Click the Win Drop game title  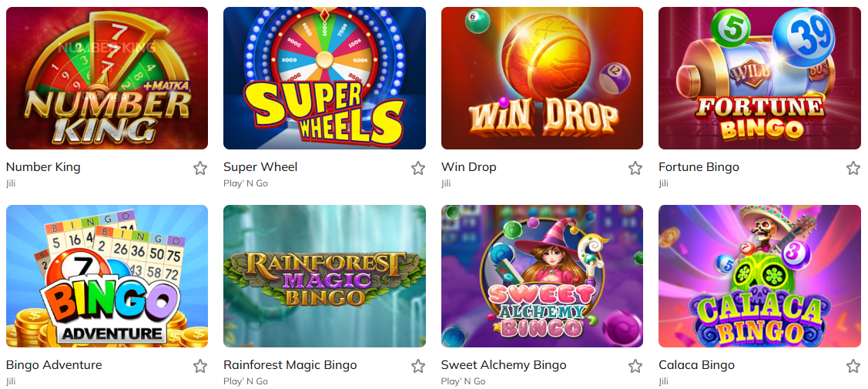[468, 167]
